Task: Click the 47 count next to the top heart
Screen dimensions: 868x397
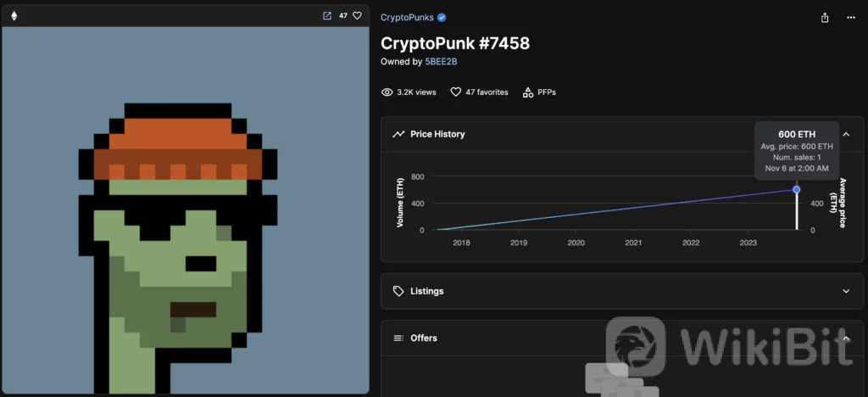Action: 343,15
